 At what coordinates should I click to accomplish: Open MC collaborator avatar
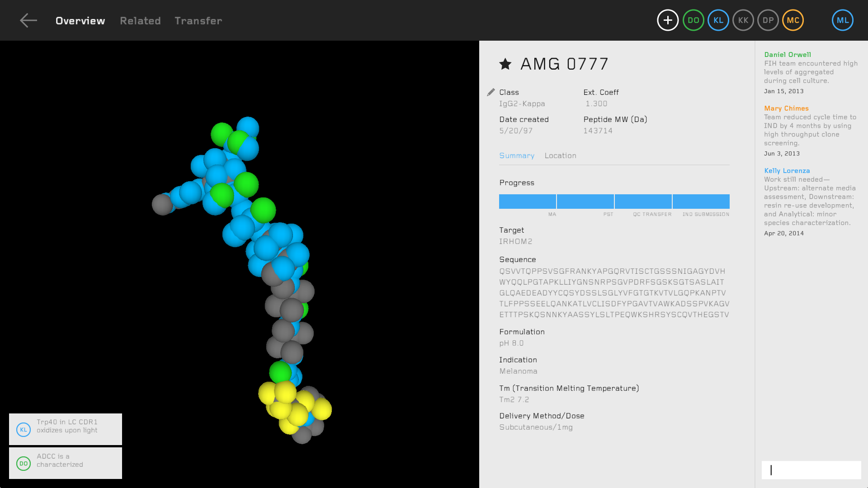point(793,20)
